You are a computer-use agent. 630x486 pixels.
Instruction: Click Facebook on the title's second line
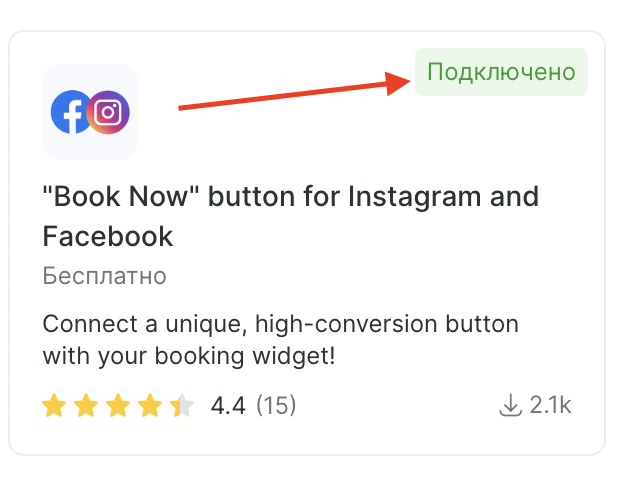[108, 236]
